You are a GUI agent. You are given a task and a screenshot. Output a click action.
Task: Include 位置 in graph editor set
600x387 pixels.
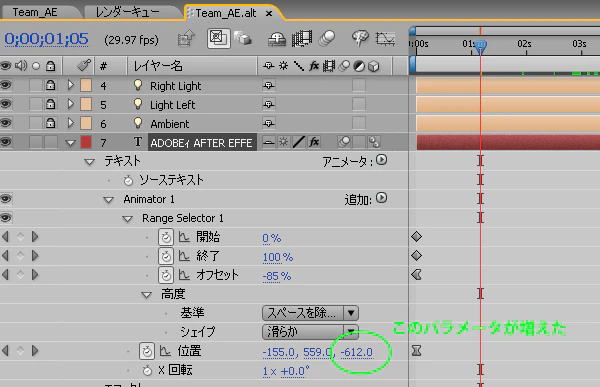click(x=165, y=351)
